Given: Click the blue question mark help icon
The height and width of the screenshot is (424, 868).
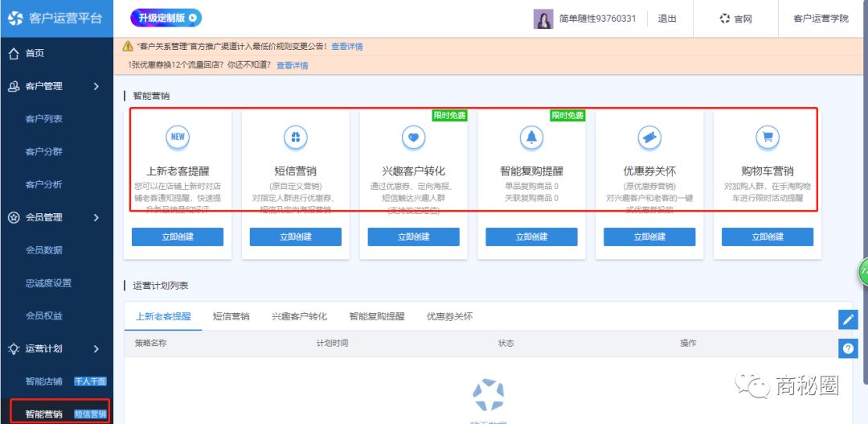Looking at the screenshot, I should pos(848,348).
